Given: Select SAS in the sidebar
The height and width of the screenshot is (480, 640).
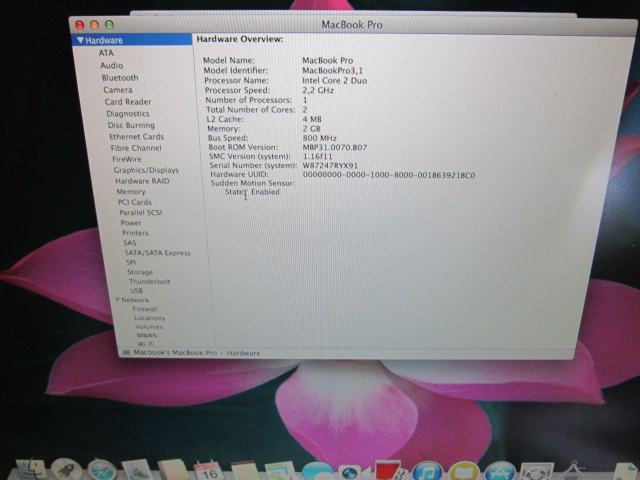Looking at the screenshot, I should click(x=129, y=243).
